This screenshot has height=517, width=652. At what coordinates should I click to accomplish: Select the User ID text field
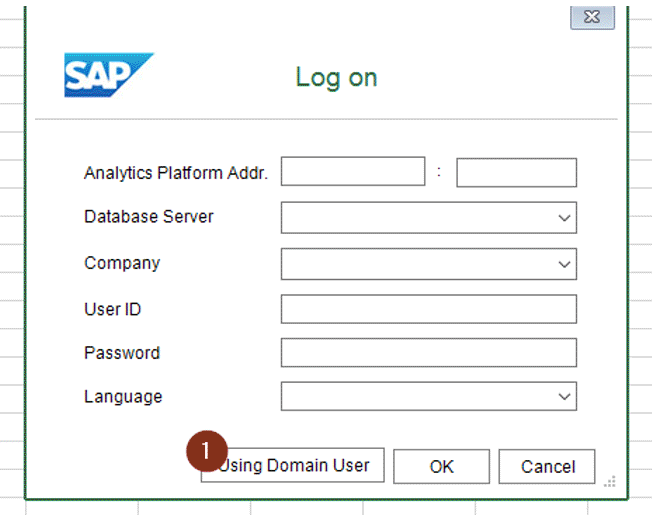[429, 309]
